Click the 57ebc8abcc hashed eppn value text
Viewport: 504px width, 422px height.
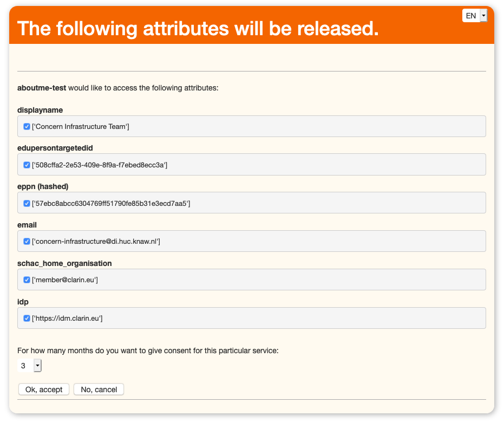111,203
